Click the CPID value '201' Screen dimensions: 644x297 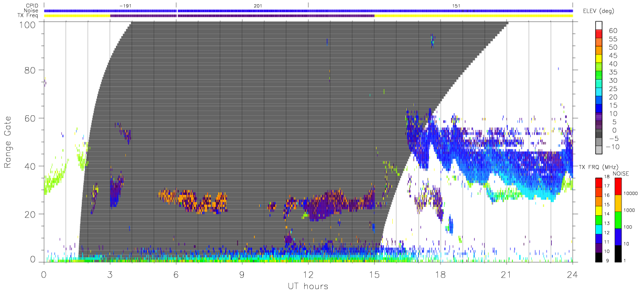[257, 6]
